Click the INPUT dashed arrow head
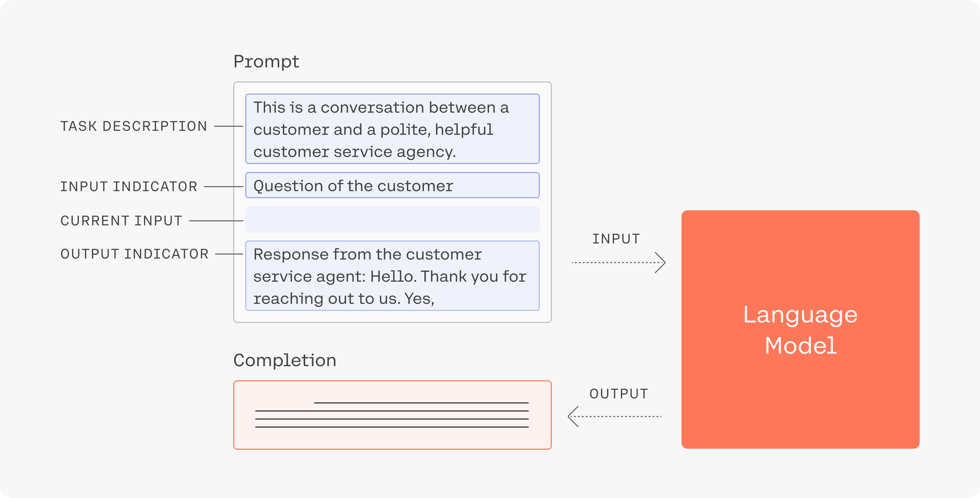 tap(660, 263)
